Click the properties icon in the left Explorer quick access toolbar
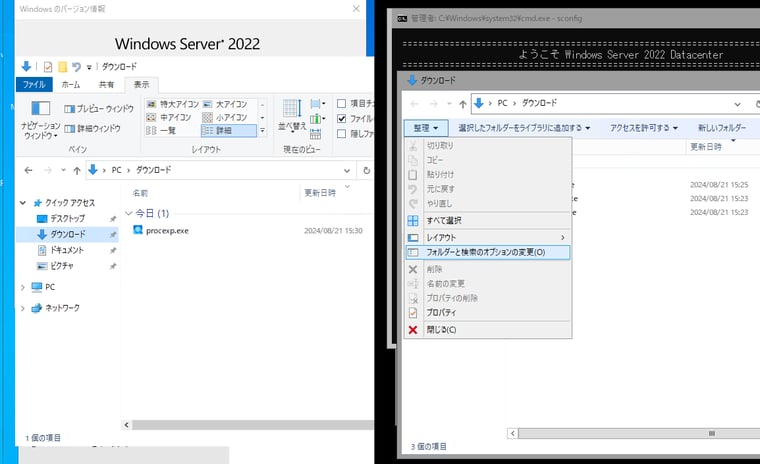This screenshot has width=760, height=464. click(48, 67)
